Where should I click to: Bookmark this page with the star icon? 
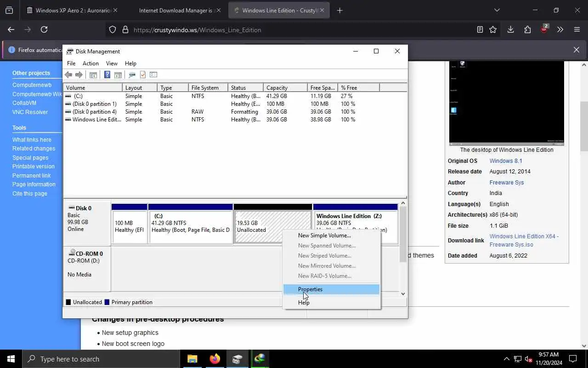click(x=493, y=29)
